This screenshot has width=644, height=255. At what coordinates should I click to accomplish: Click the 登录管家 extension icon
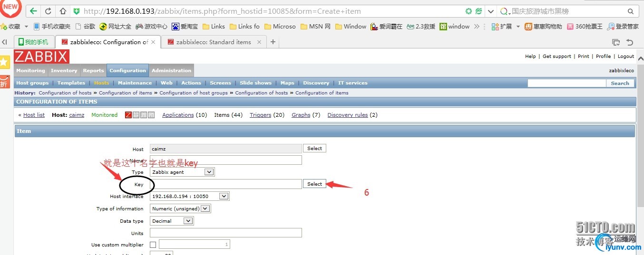tap(623, 27)
